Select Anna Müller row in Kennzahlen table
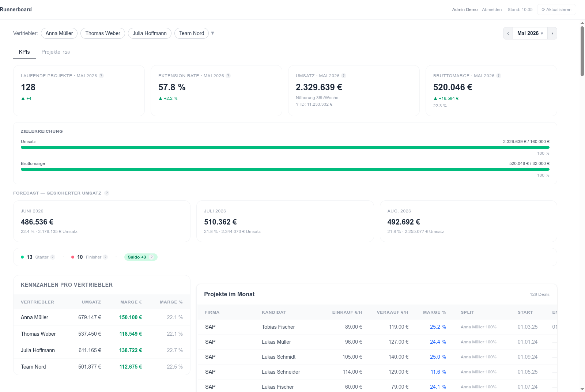 click(x=102, y=317)
